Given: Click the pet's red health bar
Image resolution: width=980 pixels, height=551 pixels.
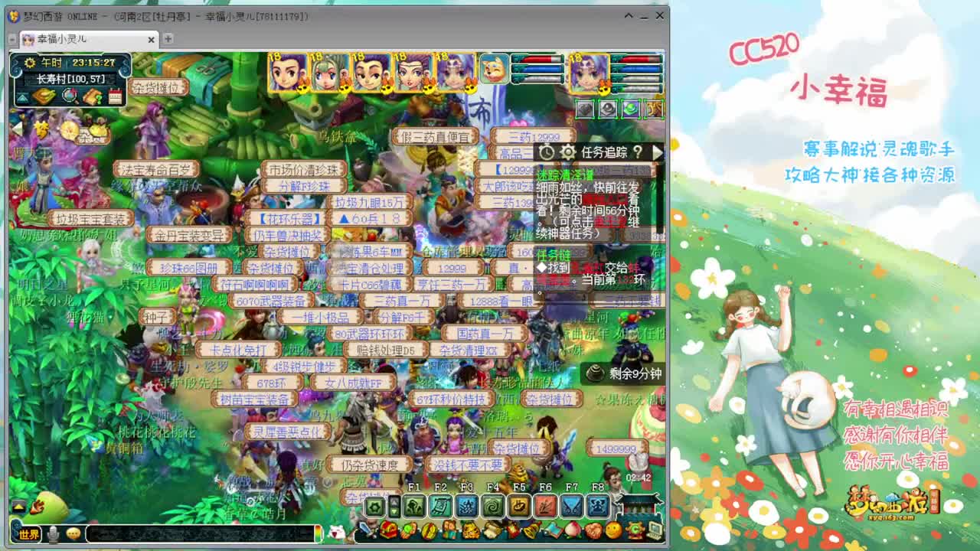Looking at the screenshot, I should tap(537, 59).
